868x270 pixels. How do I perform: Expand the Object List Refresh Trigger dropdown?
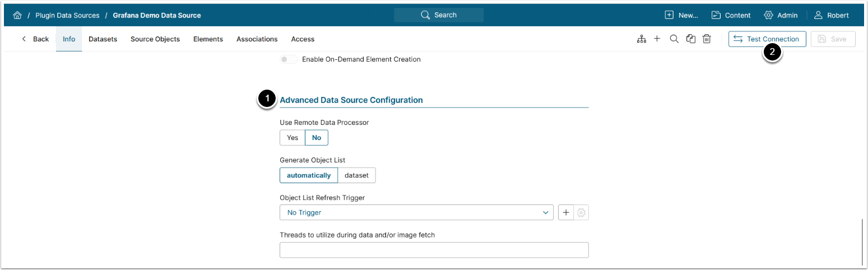click(x=416, y=213)
